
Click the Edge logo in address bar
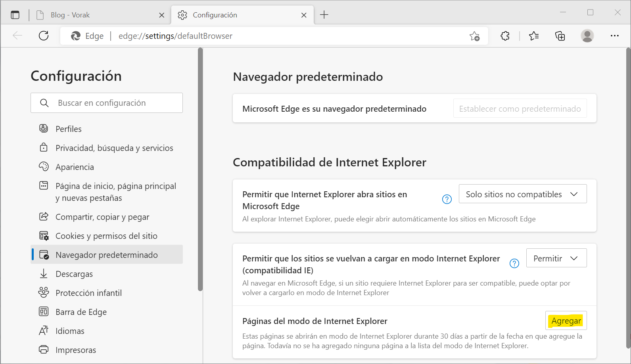point(76,36)
